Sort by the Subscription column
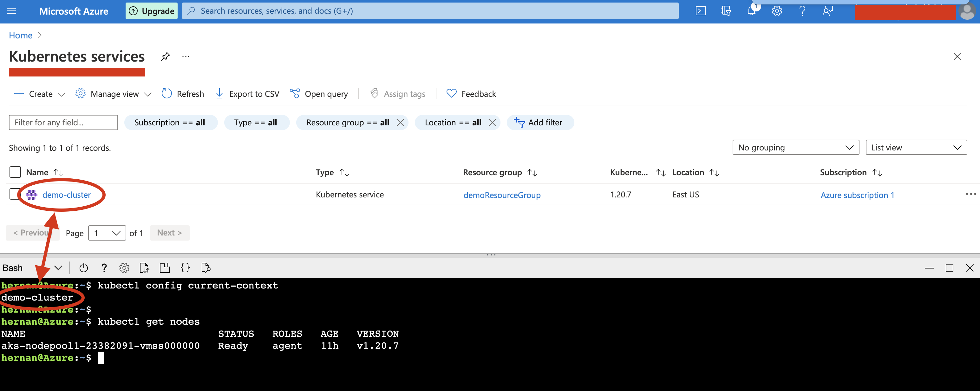 click(x=851, y=172)
